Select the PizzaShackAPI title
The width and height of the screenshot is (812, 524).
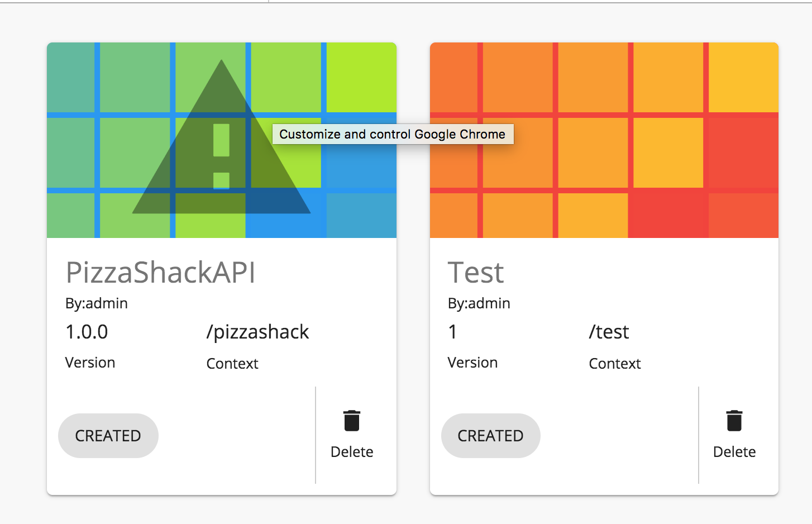tap(160, 274)
